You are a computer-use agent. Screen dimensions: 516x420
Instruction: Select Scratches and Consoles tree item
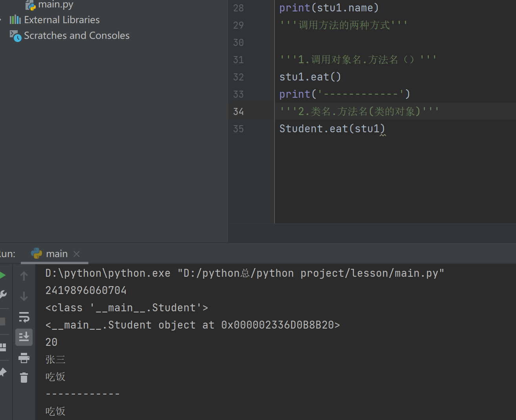[x=77, y=35]
